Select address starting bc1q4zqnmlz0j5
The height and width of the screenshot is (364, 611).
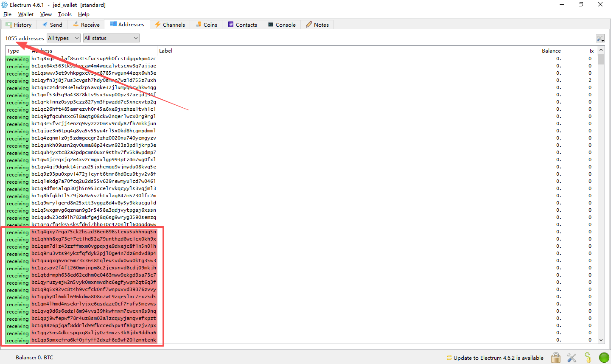(94, 138)
